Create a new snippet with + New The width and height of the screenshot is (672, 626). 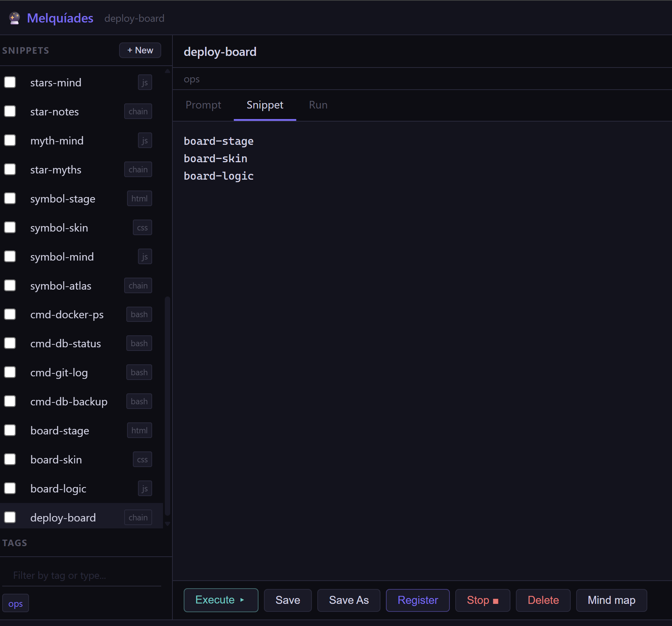[x=140, y=50]
